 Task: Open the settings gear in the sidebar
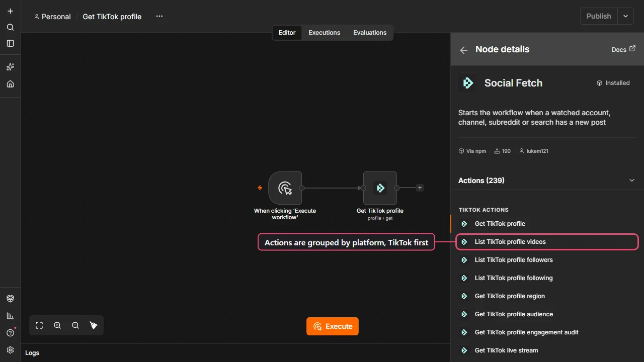(10, 350)
